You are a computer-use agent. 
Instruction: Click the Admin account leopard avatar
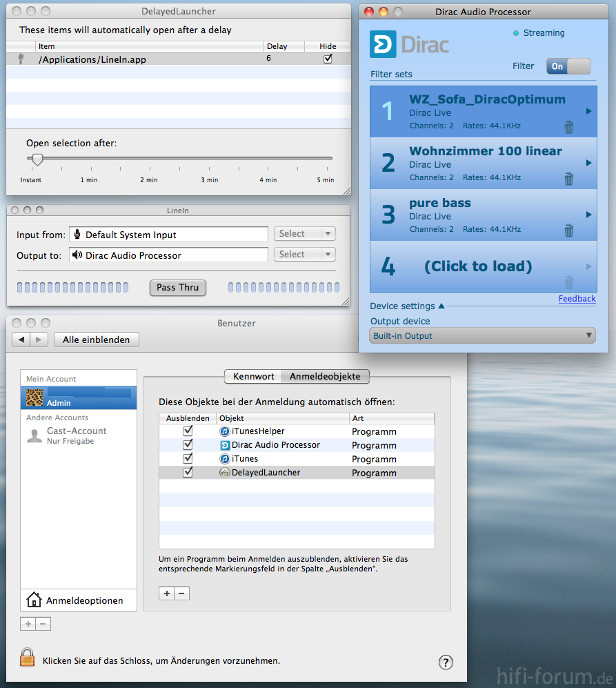34,397
